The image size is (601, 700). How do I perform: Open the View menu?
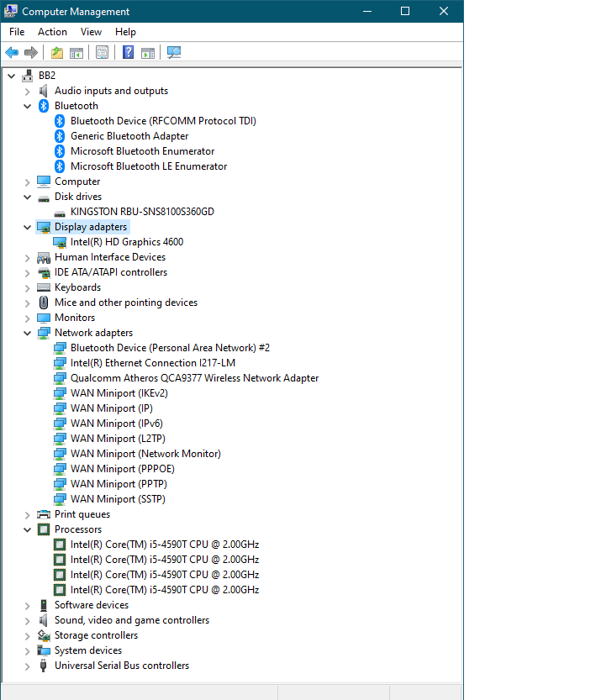point(91,32)
